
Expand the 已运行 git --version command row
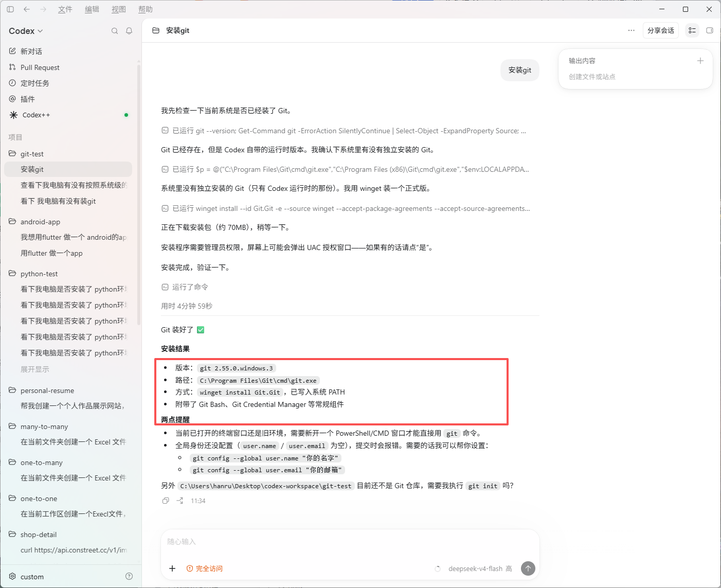coord(344,131)
